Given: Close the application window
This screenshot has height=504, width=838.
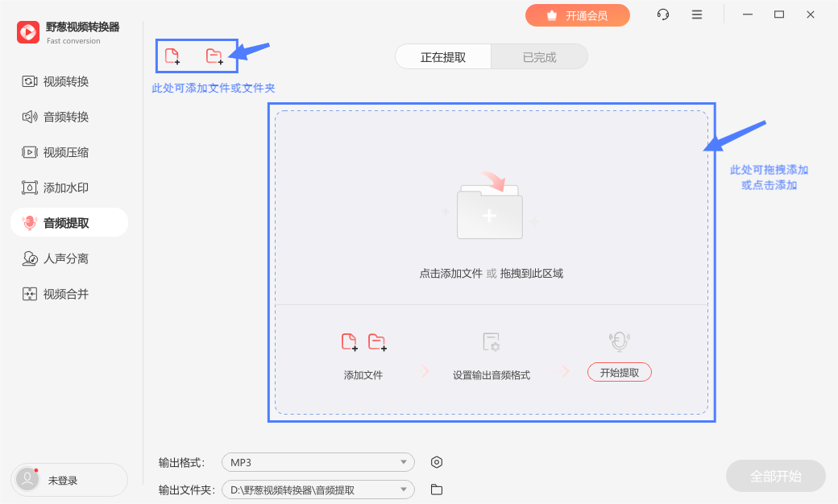Looking at the screenshot, I should (811, 14).
